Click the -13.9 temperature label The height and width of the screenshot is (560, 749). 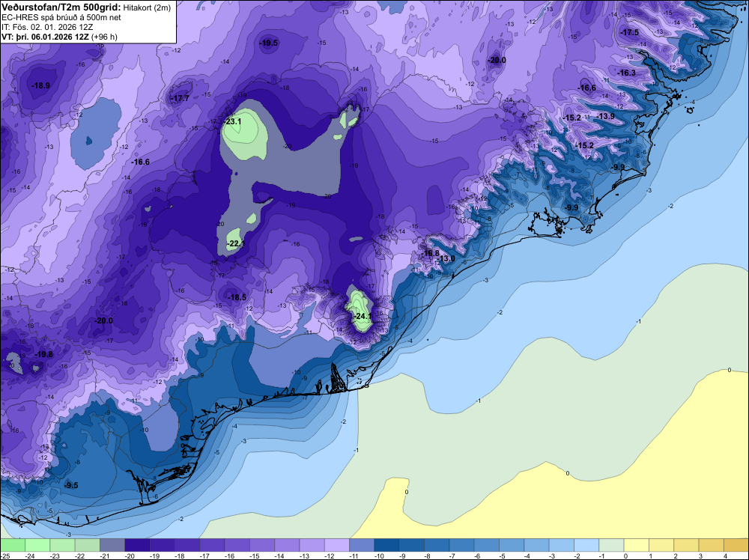tap(607, 117)
